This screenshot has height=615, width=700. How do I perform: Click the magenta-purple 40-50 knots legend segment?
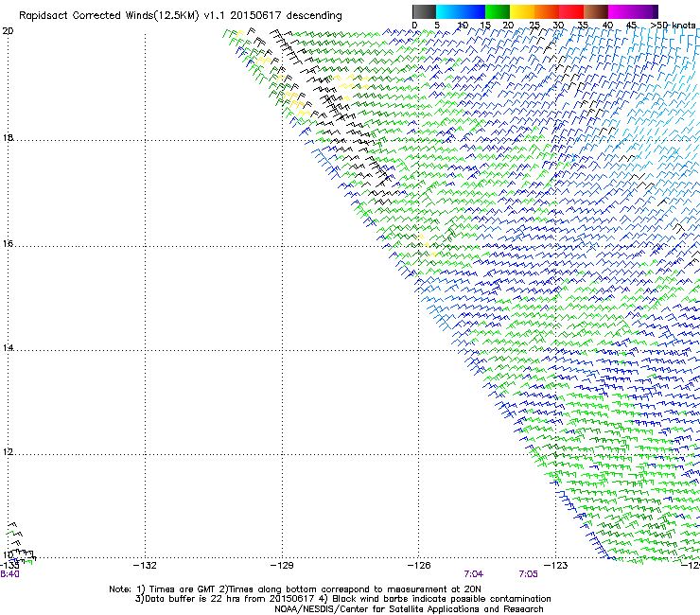(633, 11)
